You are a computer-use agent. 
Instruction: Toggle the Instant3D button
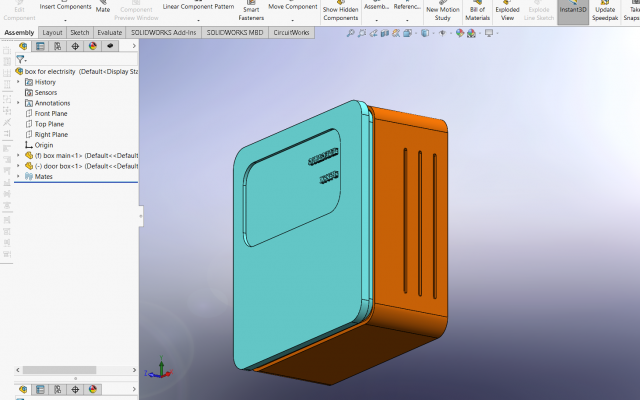point(573,9)
